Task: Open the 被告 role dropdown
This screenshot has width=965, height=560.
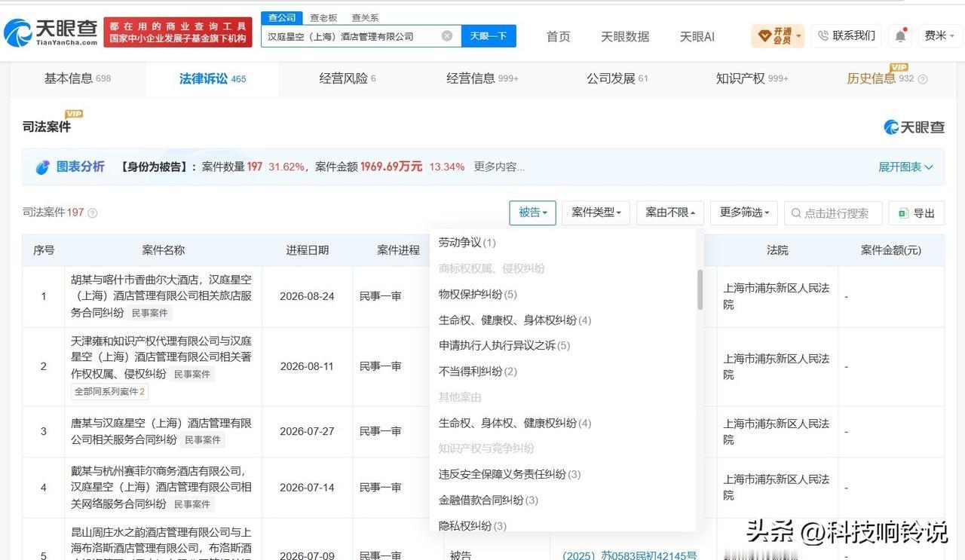Action: [532, 213]
